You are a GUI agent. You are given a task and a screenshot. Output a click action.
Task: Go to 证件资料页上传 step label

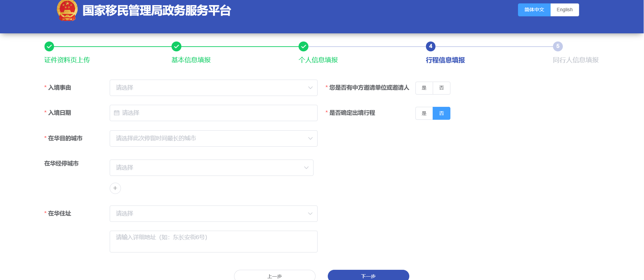(67, 60)
